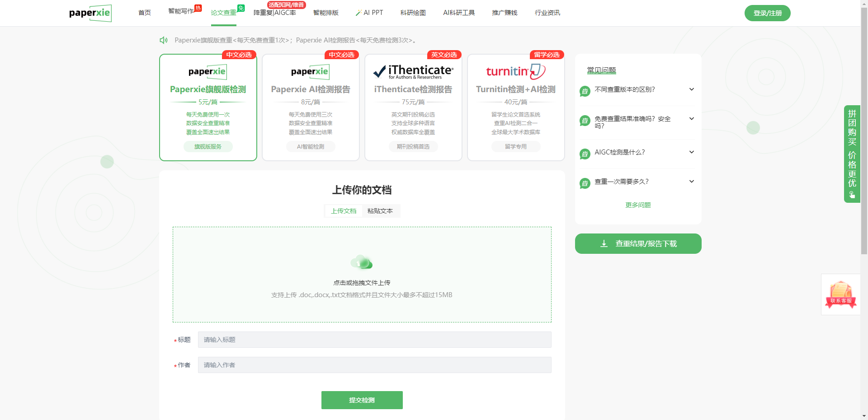The height and width of the screenshot is (420, 868).
Task: Open the 智能排版 nav item
Action: coord(326,13)
